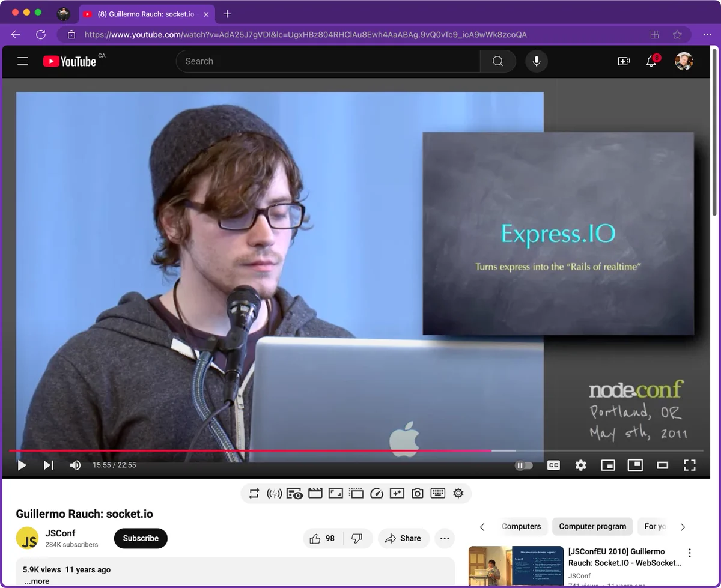Expand the description with ...more
Image resolution: width=721 pixels, height=588 pixels.
coord(37,581)
